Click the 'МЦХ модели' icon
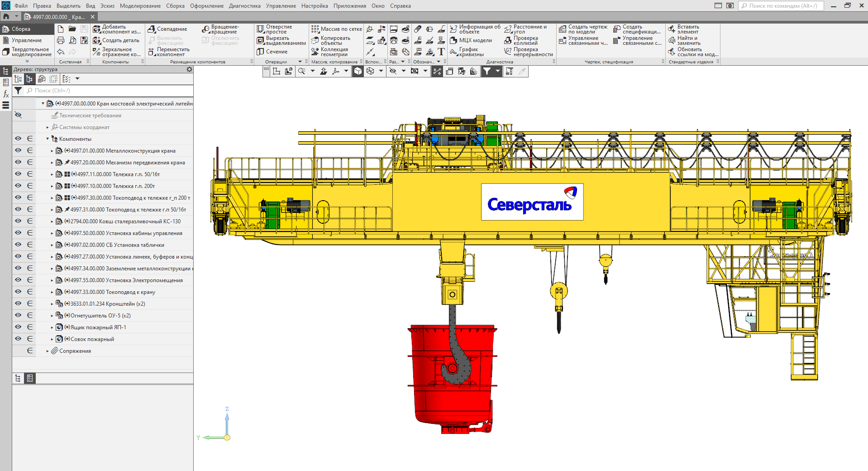Screen dimensions: 868x471 point(453,41)
